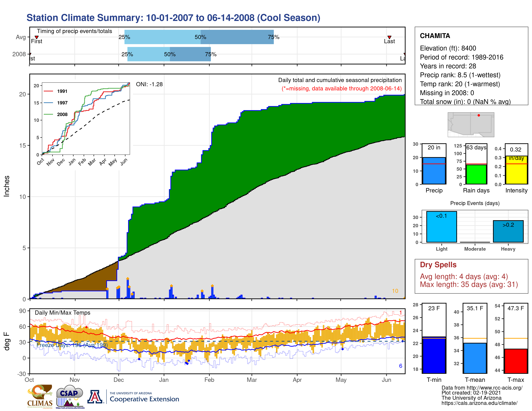Click the blue '6' count in temps chart
532x411 pixels.
click(x=400, y=366)
